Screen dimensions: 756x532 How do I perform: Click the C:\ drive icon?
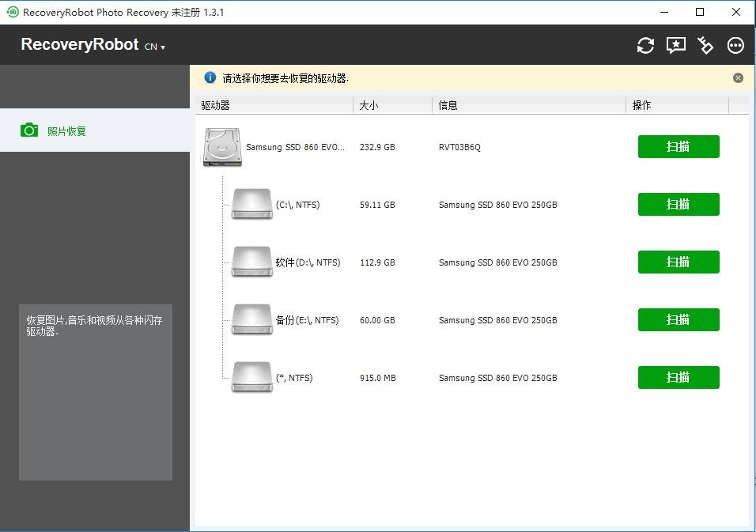pyautogui.click(x=251, y=204)
